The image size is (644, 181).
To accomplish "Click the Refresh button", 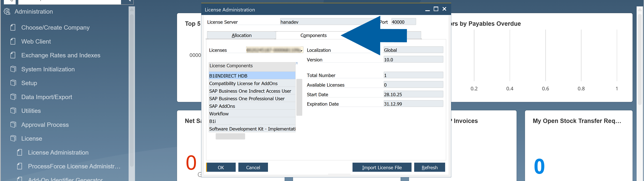I will [430, 167].
